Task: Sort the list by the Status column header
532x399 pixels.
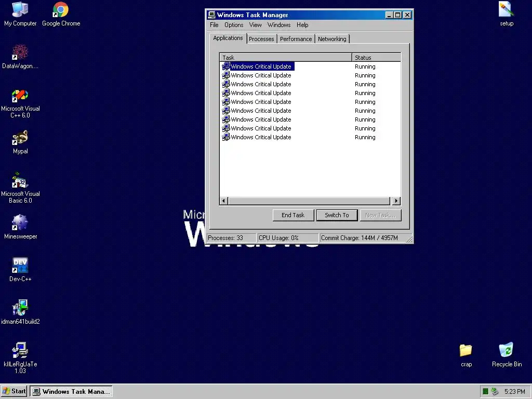Action: click(376, 57)
